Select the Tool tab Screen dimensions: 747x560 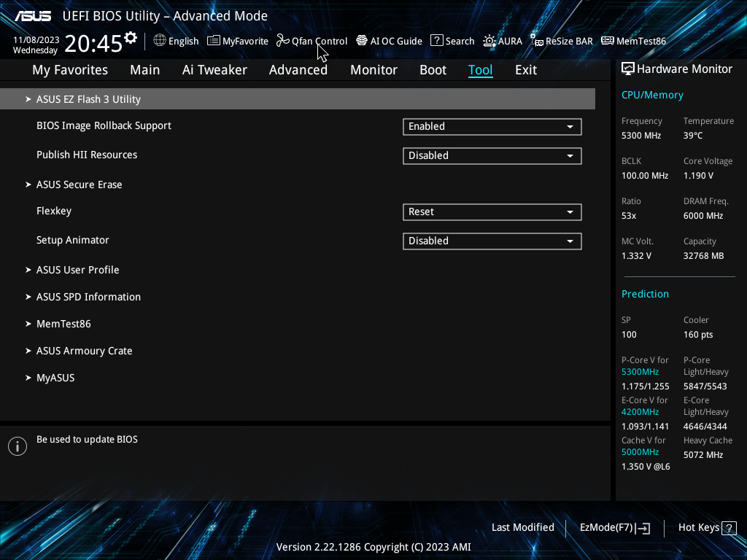click(x=480, y=70)
